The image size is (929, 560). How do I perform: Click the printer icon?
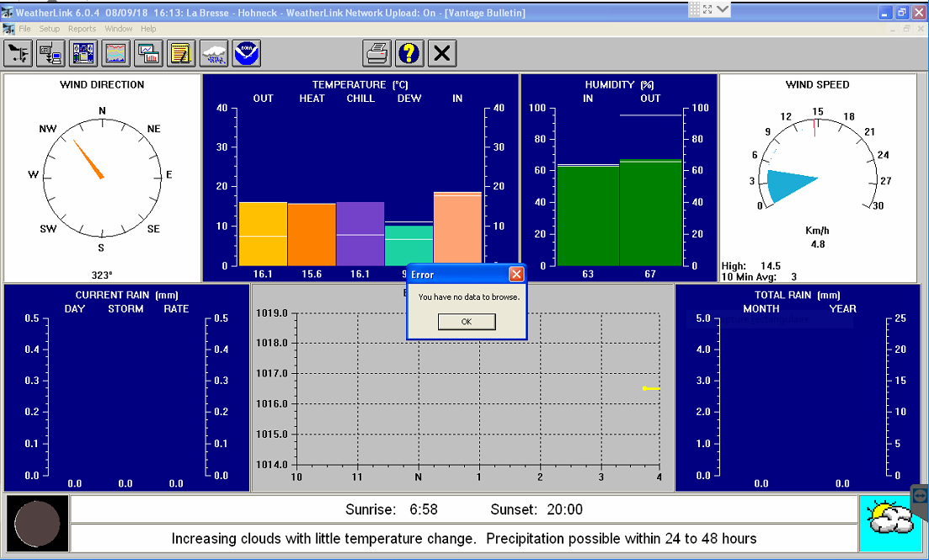click(376, 53)
